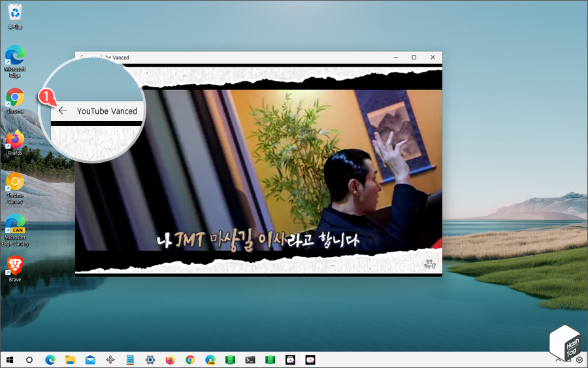Viewport: 588px width, 368px height.
Task: Open the terminal icon on the taskbar
Action: tap(250, 360)
